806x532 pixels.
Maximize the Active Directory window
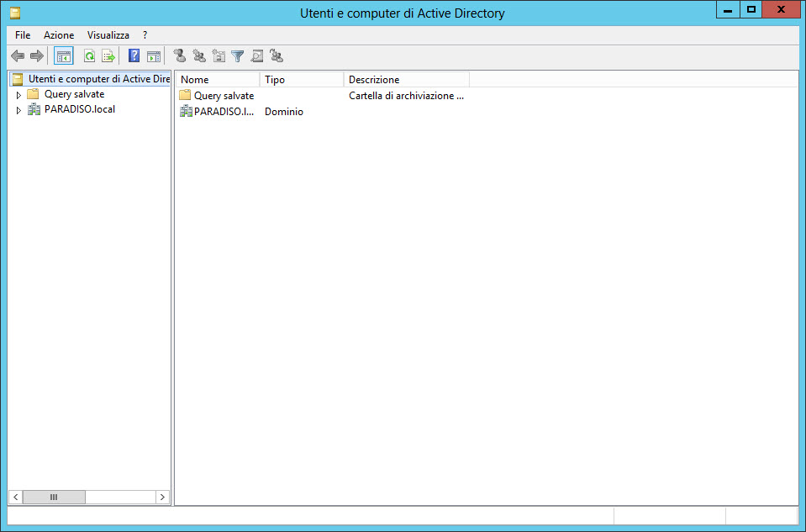(x=751, y=10)
